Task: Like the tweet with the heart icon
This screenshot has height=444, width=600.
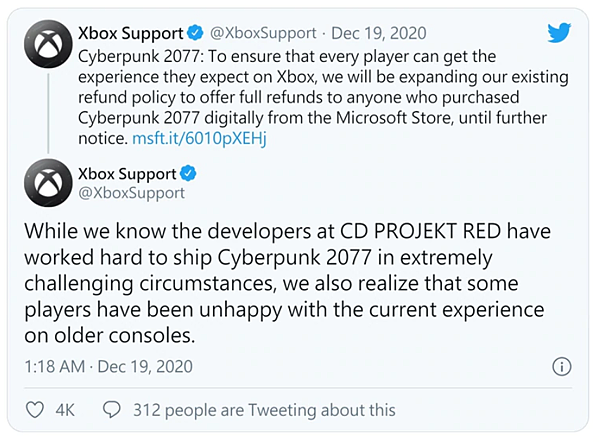Action: [35, 410]
